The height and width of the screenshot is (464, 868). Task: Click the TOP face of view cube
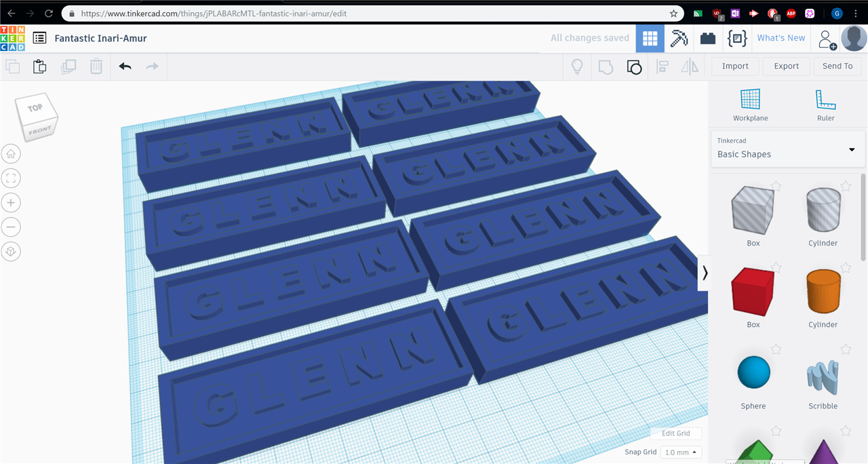(35, 108)
